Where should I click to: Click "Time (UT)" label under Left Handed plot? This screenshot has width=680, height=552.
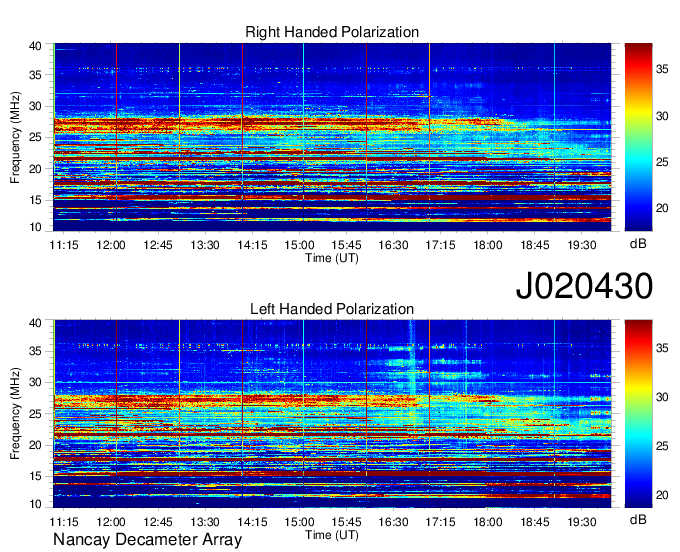332,535
